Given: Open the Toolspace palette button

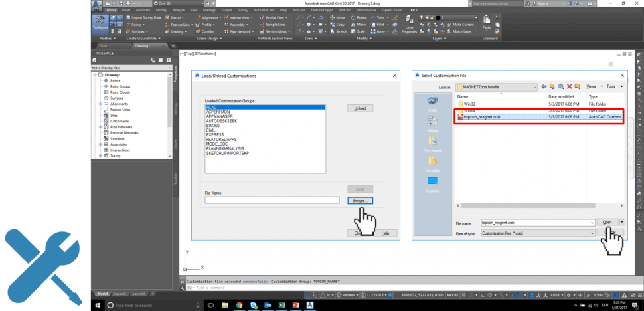Looking at the screenshot, I should click(x=101, y=24).
